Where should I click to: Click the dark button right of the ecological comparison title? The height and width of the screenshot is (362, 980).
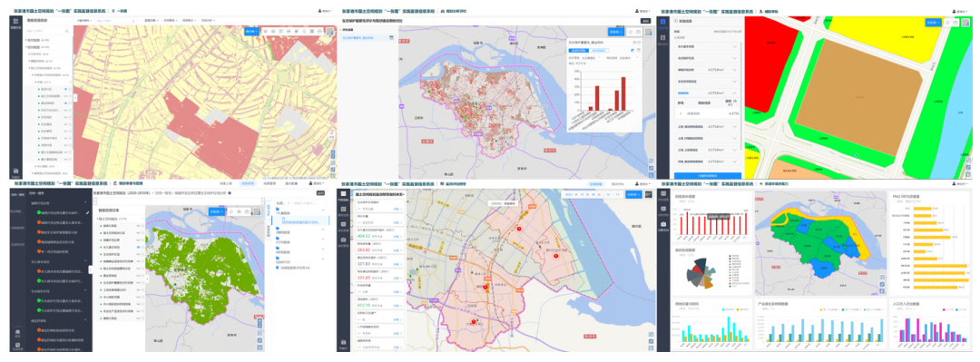click(x=646, y=21)
